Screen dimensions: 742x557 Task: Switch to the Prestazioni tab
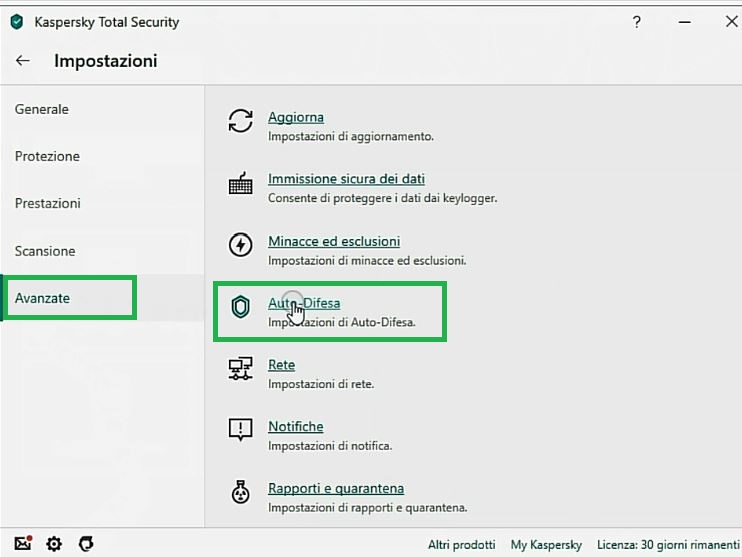coord(48,203)
